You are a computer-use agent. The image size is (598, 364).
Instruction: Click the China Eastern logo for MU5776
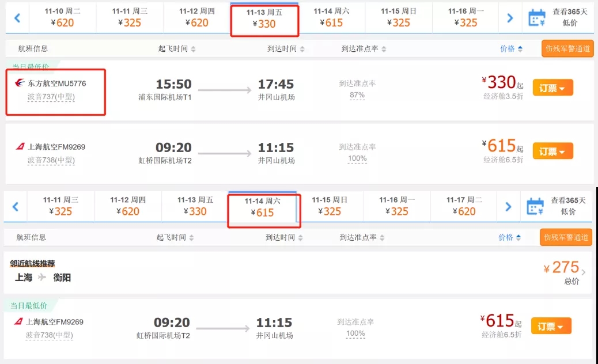[x=20, y=83]
